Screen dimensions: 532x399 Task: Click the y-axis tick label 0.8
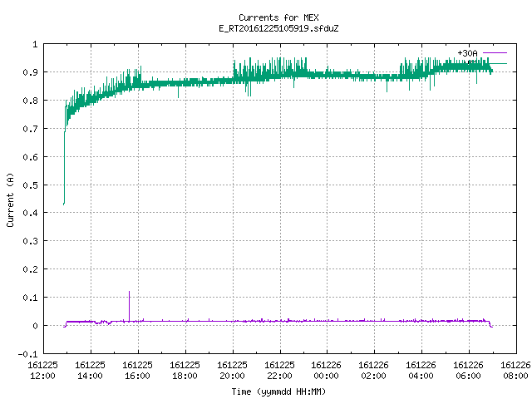30,101
